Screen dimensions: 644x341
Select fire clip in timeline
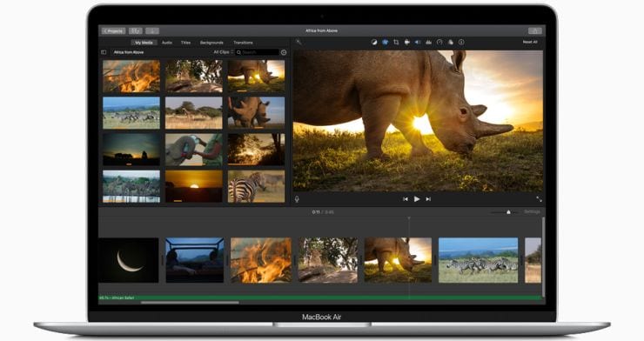point(261,260)
